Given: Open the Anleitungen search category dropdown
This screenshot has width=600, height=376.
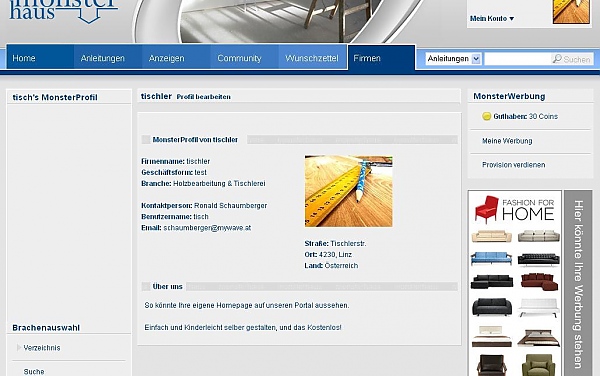Looking at the screenshot, I should pos(453,59).
